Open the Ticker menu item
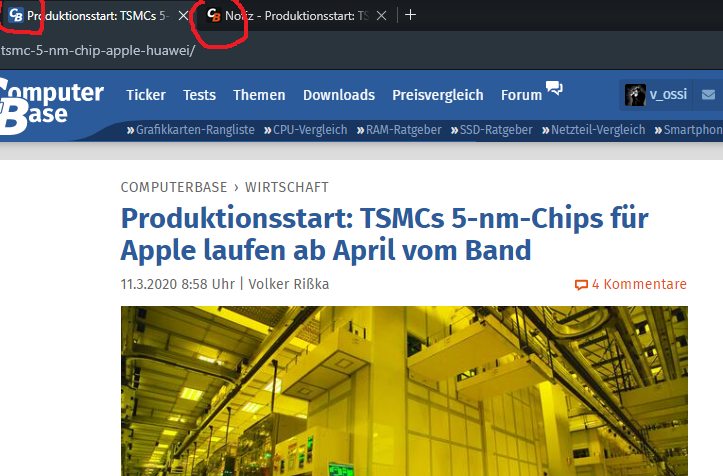 pyautogui.click(x=146, y=95)
